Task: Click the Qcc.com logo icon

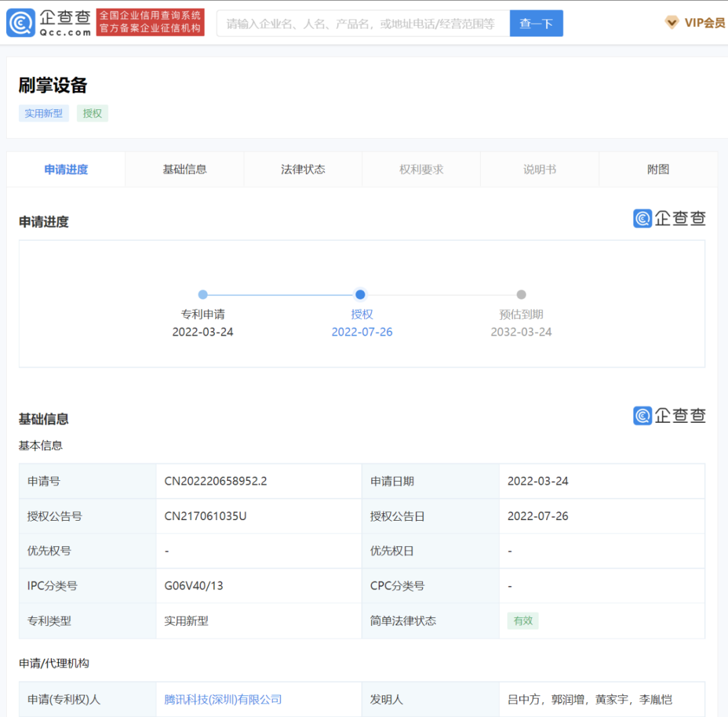Action: tap(21, 23)
